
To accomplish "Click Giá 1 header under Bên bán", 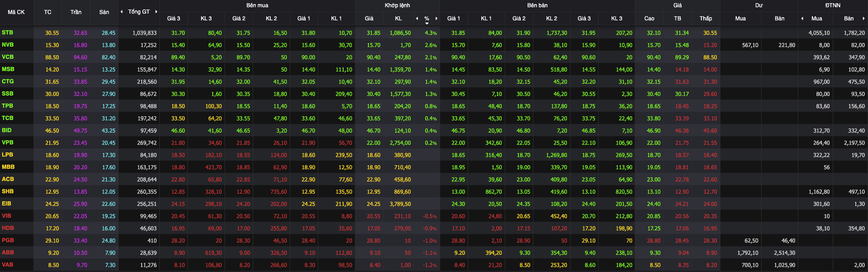I will pos(453,19).
